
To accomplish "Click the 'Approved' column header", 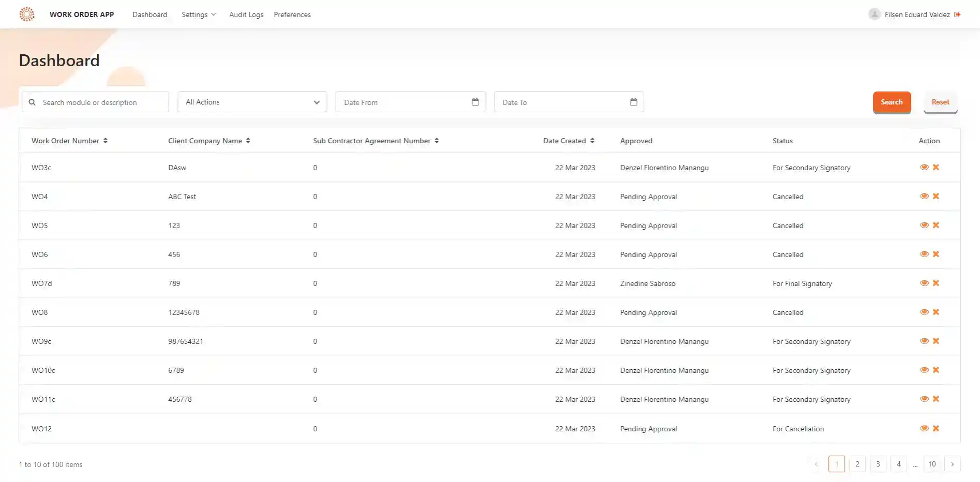I will (636, 141).
